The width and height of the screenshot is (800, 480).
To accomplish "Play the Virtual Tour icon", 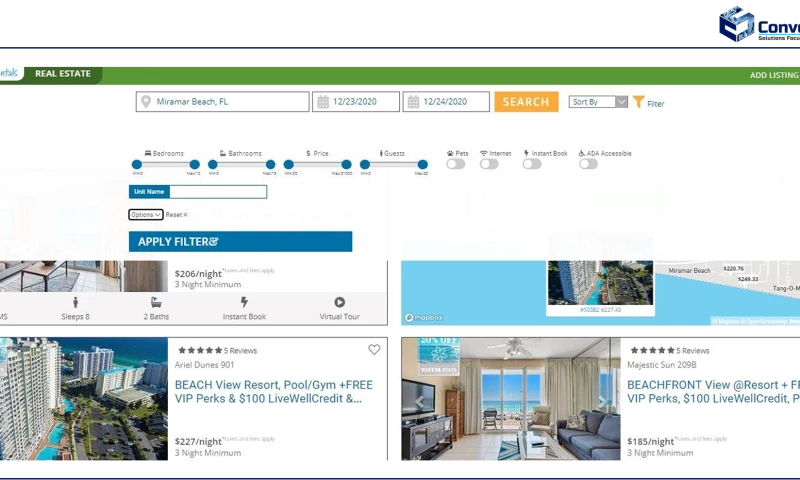I will (x=340, y=302).
